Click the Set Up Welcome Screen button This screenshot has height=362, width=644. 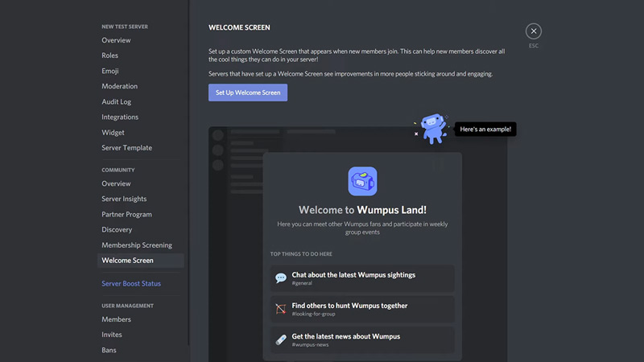point(248,93)
